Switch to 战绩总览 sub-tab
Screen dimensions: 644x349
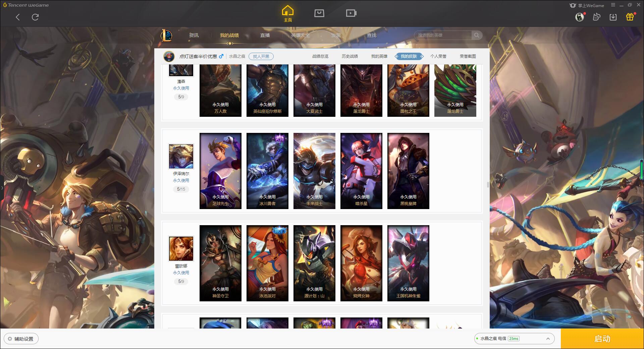point(320,56)
